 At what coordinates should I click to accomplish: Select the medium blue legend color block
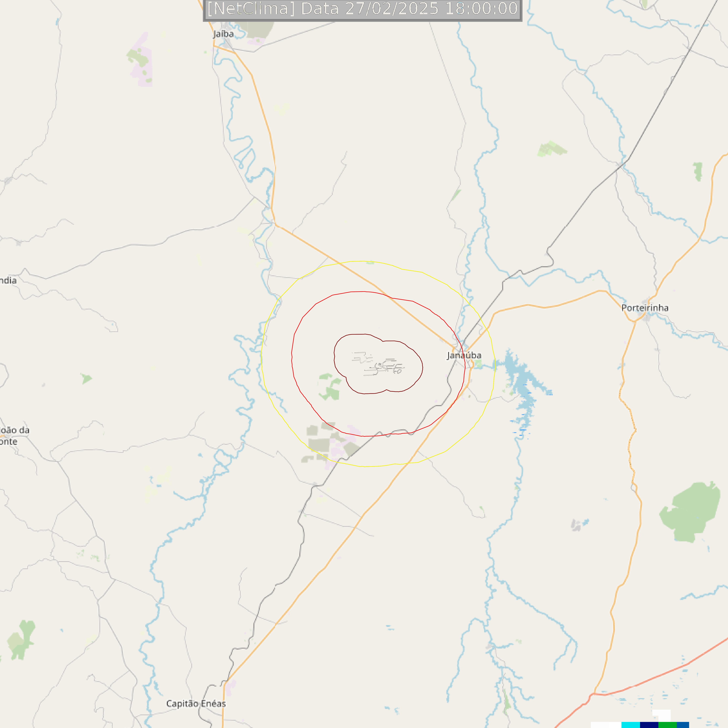tap(683, 725)
